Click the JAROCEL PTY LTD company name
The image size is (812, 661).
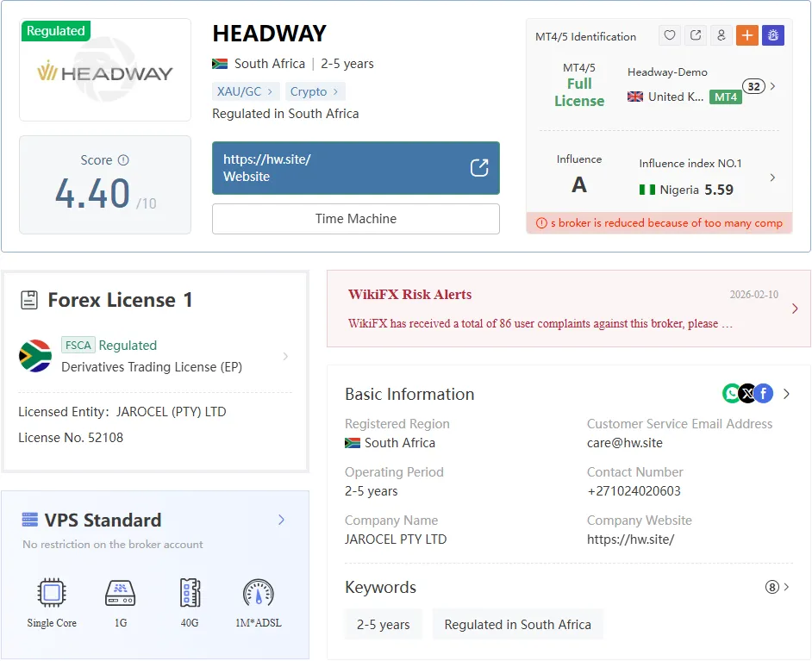[396, 539]
